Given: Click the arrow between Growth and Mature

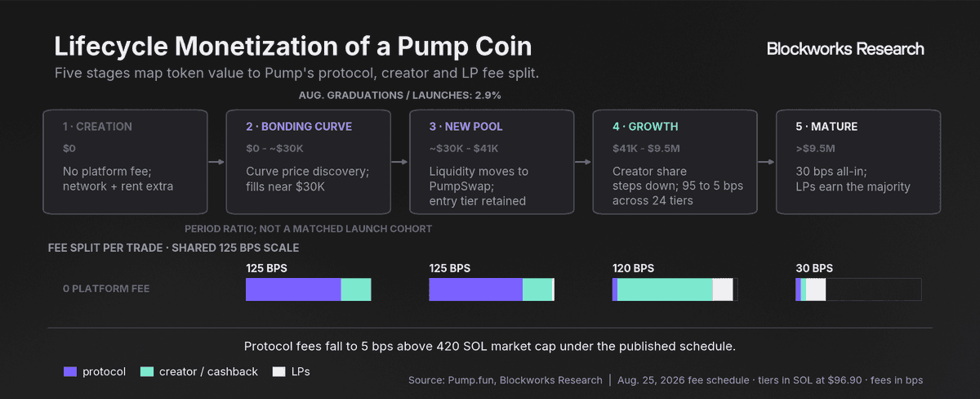Looking at the screenshot, I should 767,162.
